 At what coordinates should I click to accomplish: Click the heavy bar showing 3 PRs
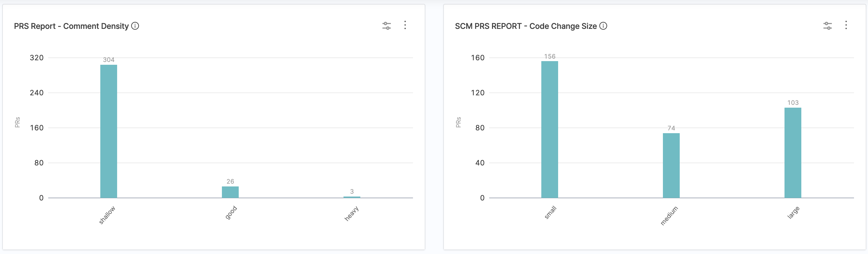pyautogui.click(x=352, y=197)
